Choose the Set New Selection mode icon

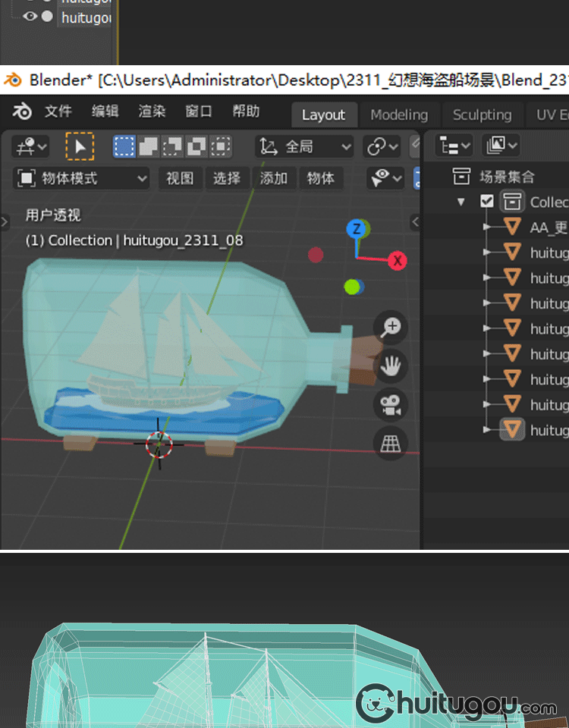point(124,146)
